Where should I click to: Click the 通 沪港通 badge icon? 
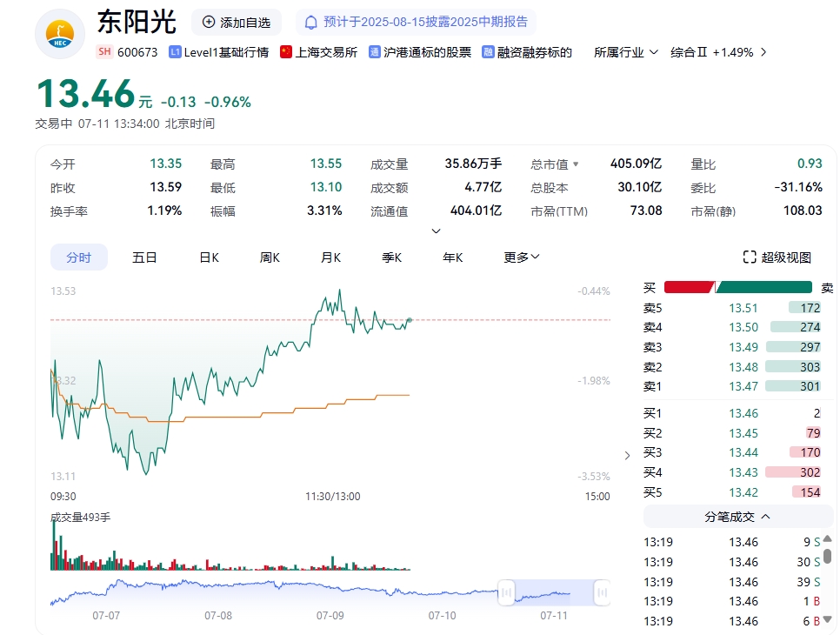(375, 52)
